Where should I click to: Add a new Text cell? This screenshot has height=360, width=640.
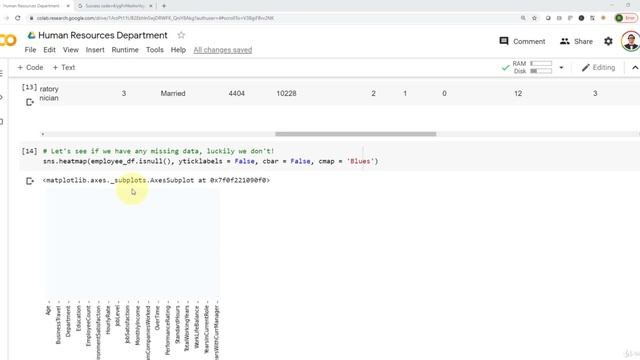(x=64, y=67)
